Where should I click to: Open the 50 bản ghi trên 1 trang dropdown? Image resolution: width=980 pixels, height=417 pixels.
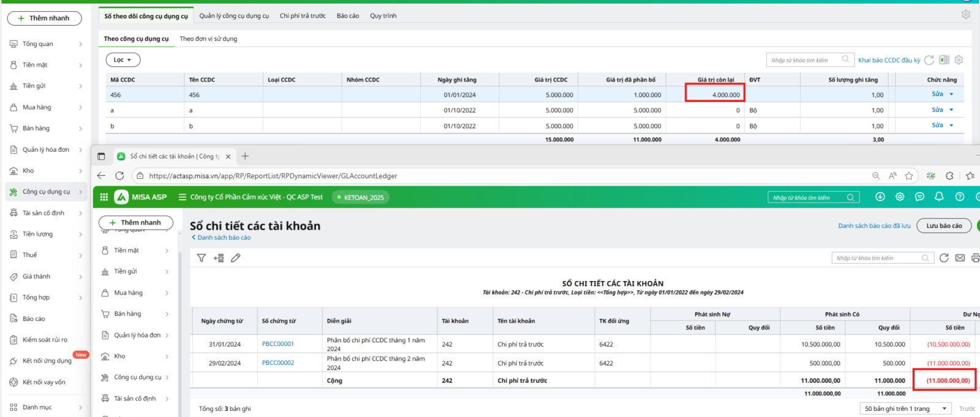(x=905, y=408)
